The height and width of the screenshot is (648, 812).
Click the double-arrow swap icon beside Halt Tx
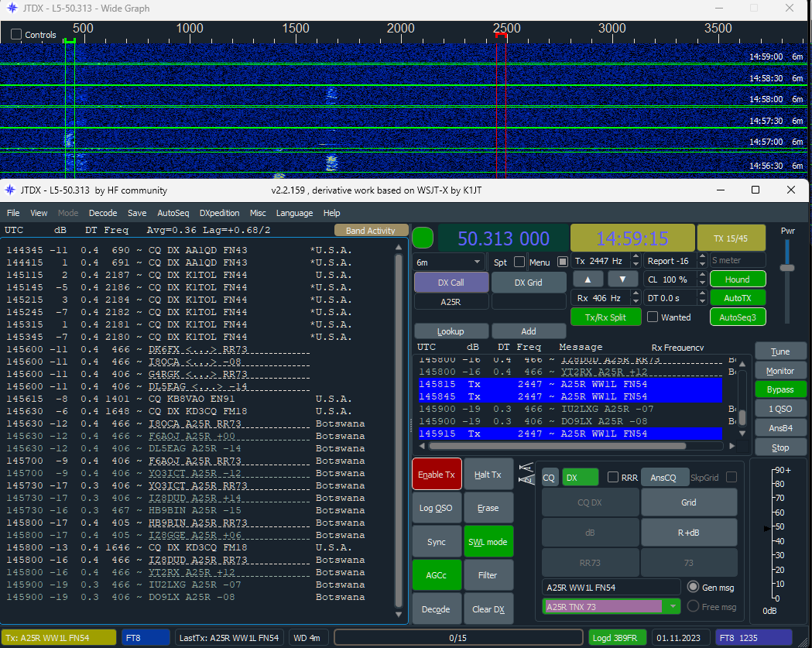[526, 474]
